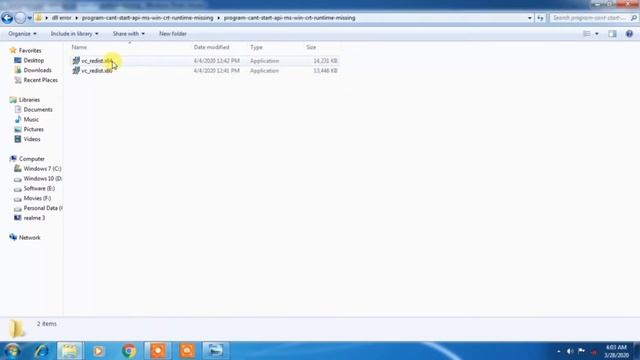Open the recent pages dropdown arrow

click(29, 18)
